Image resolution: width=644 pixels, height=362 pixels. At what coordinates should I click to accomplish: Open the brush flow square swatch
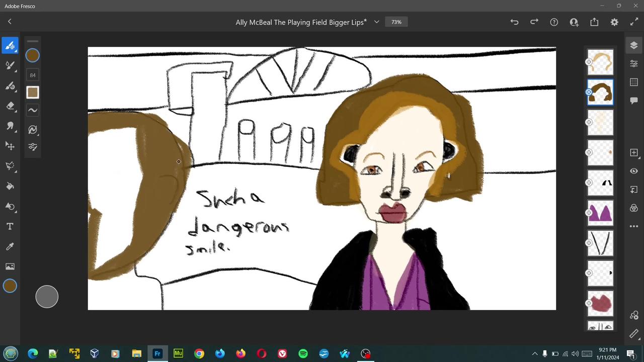click(x=33, y=93)
